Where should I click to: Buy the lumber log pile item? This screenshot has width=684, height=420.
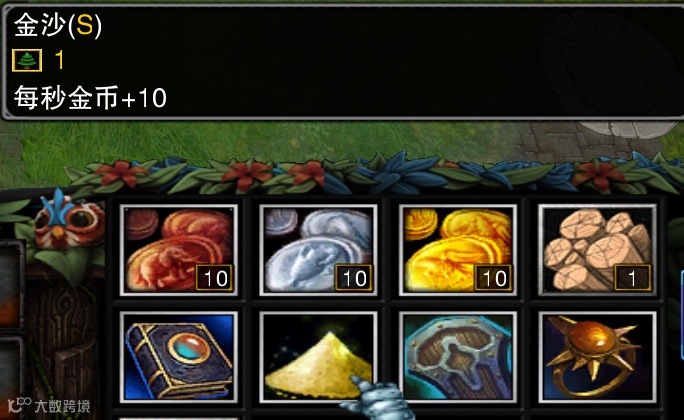coord(598,250)
